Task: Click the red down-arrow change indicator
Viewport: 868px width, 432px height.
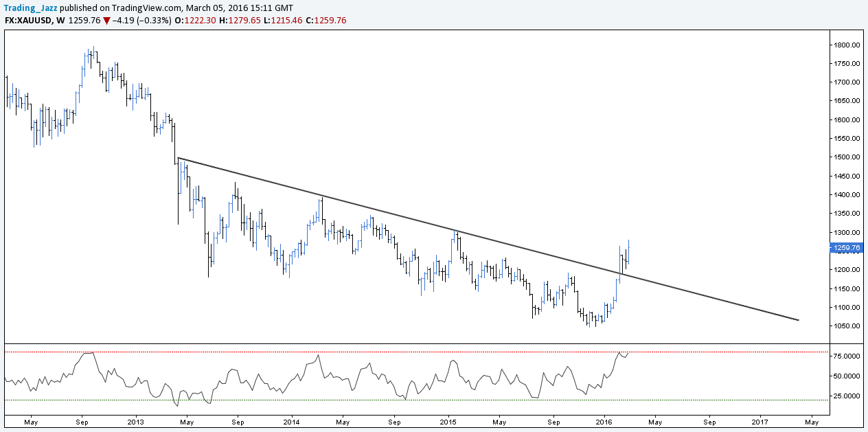Action: (x=108, y=21)
